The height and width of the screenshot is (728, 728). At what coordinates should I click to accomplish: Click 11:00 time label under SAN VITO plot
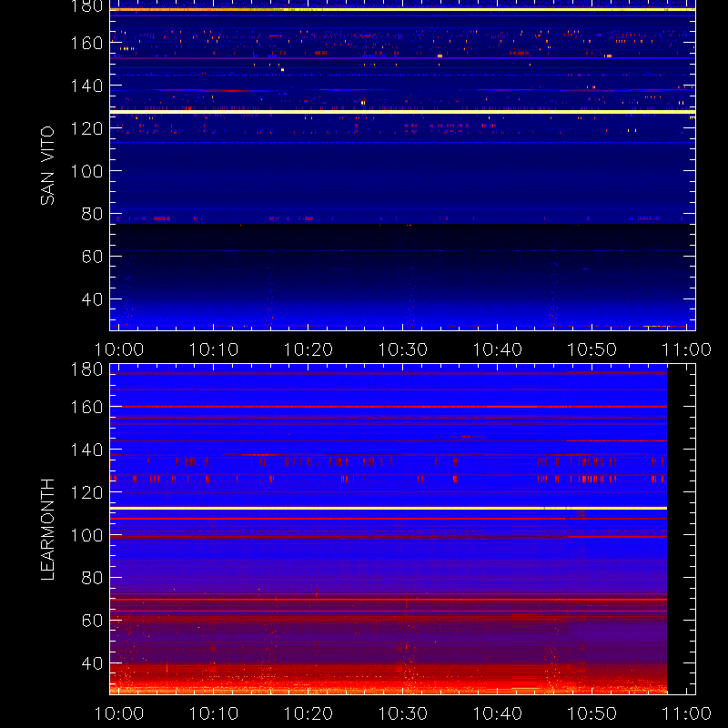click(x=687, y=349)
